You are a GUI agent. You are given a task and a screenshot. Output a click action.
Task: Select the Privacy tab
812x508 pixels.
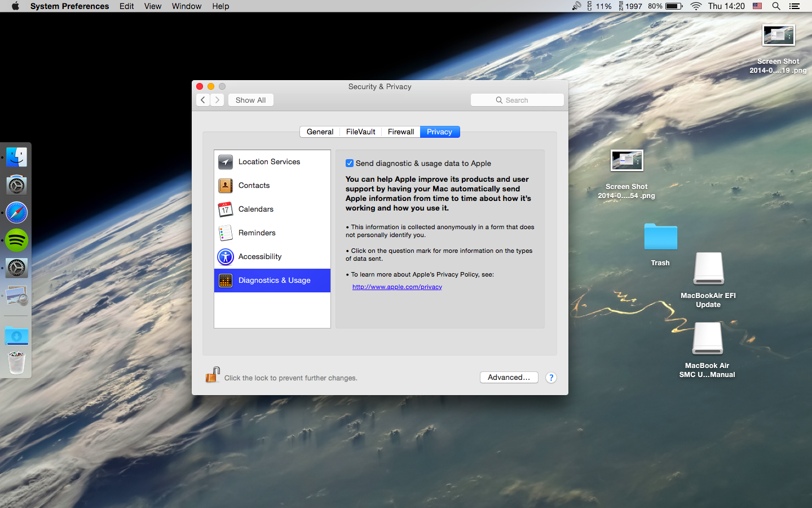[440, 132]
